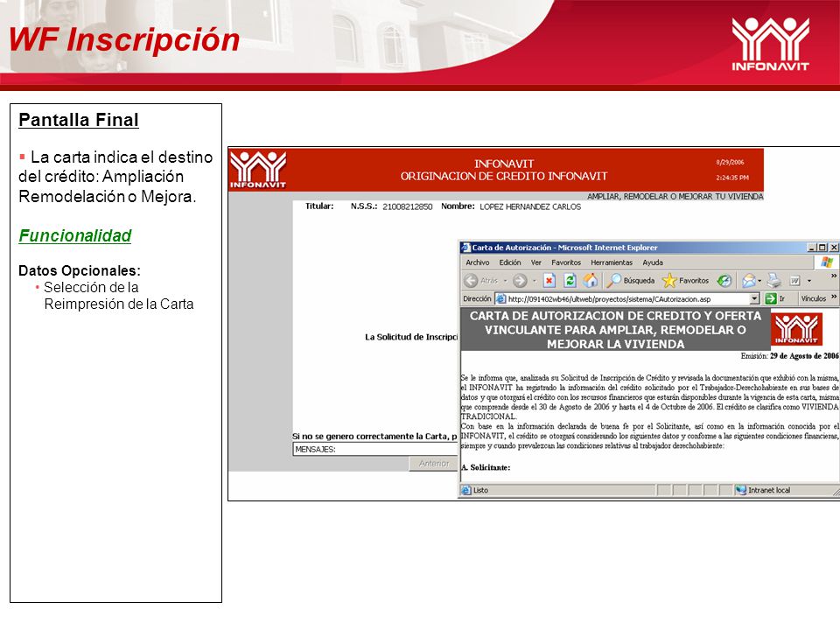Open the Herramientas menu
This screenshot has width=840, height=630.
[612, 262]
